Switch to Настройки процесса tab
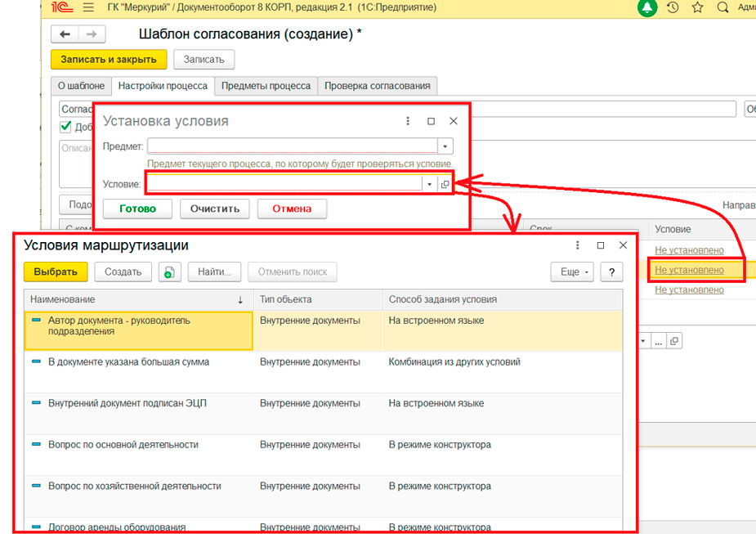 [163, 86]
